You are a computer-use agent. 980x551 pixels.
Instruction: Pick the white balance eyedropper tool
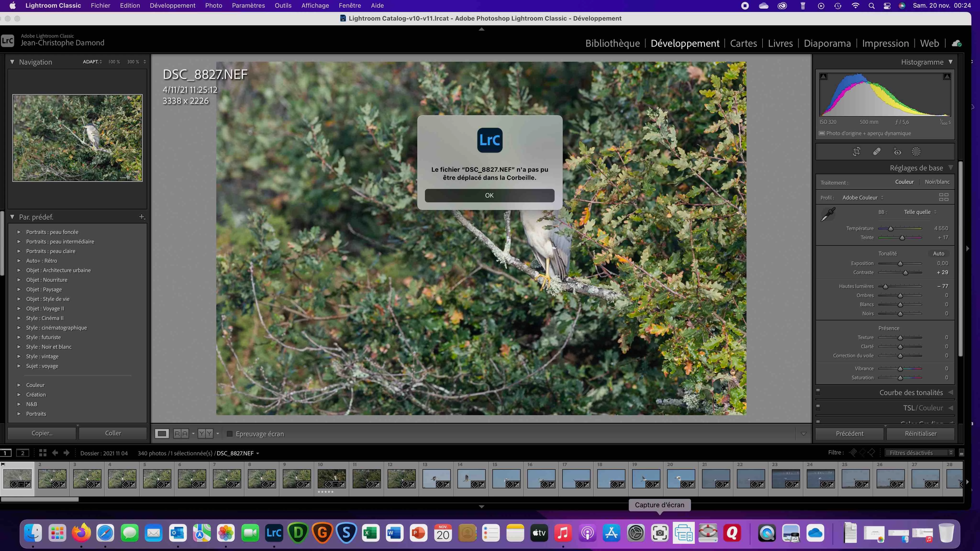click(x=828, y=215)
